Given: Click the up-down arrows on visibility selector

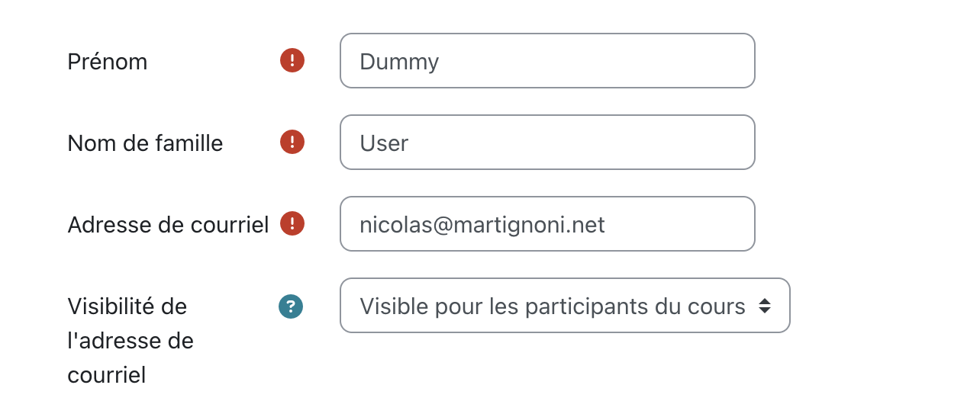Looking at the screenshot, I should pyautogui.click(x=765, y=306).
